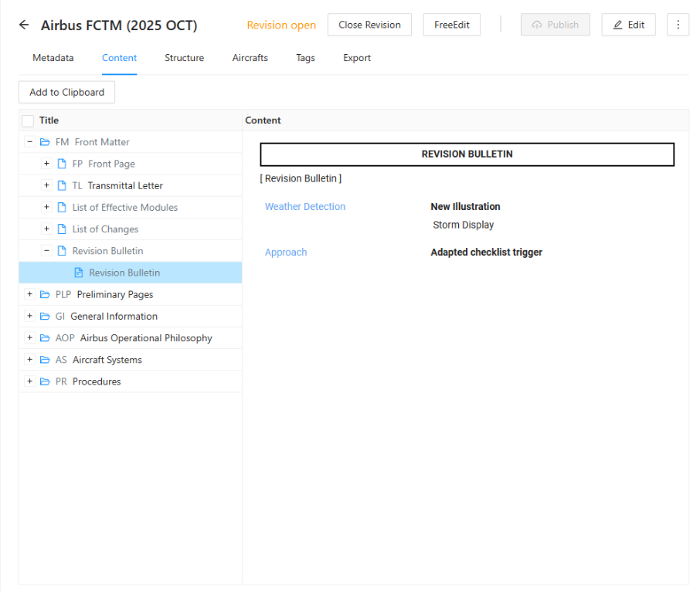Click the 'Adapted checklist trigger' text

tap(486, 252)
